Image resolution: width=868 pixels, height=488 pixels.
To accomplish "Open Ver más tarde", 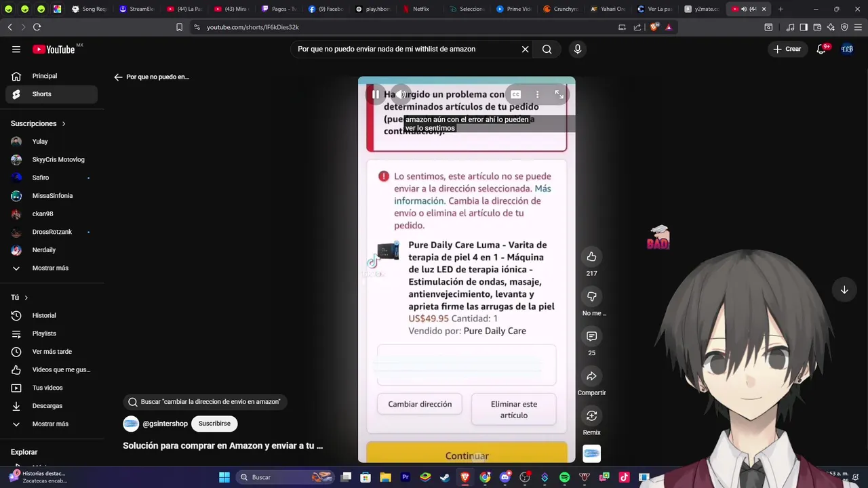I will pyautogui.click(x=52, y=352).
